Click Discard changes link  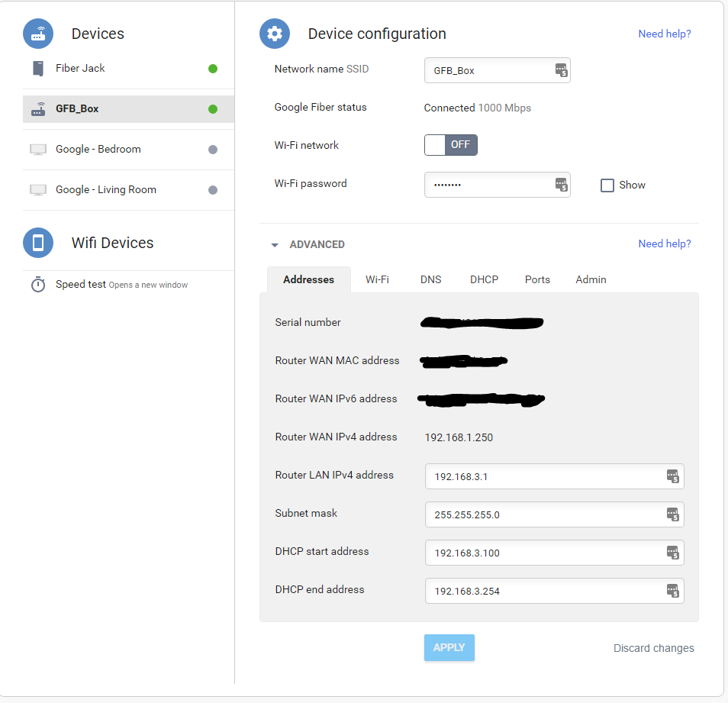pos(653,649)
